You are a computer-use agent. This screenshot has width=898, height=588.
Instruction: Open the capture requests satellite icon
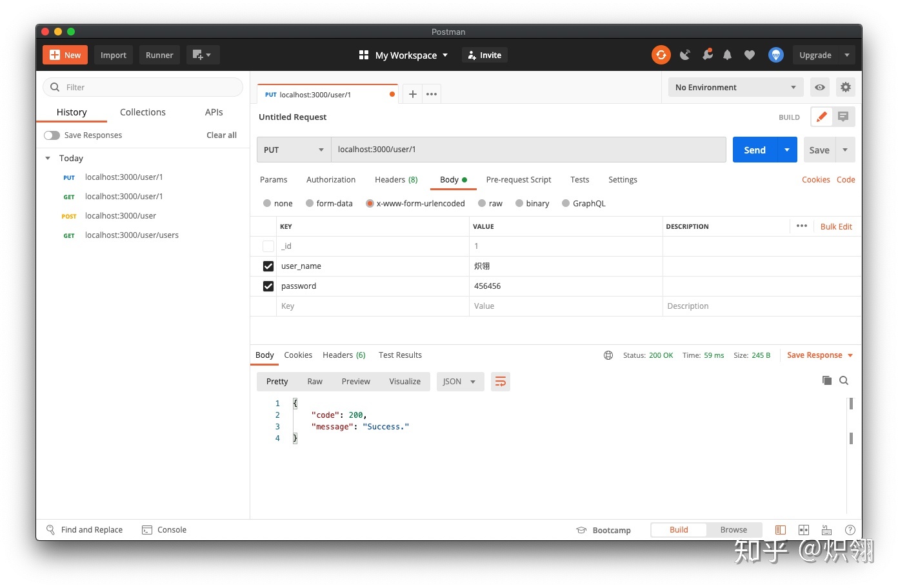tap(685, 55)
